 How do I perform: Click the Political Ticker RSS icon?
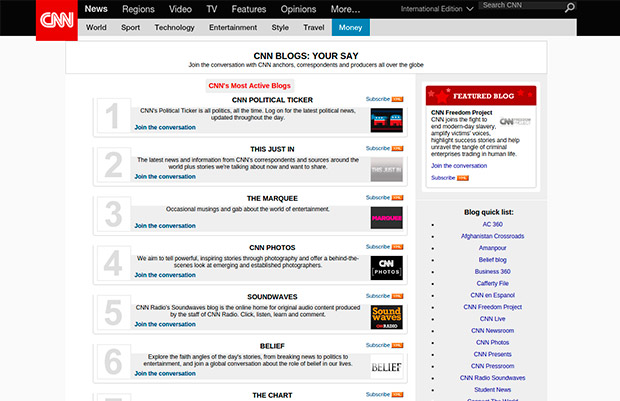397,99
